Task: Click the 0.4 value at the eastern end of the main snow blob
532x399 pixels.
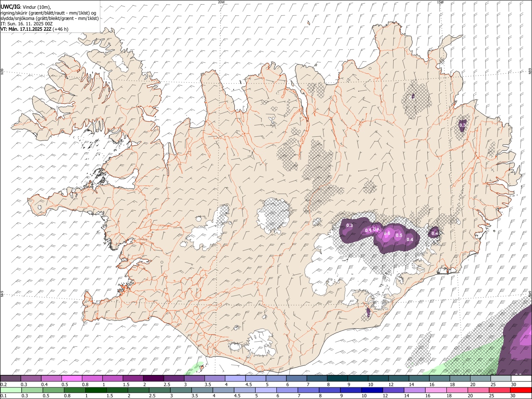Action: 410,240
